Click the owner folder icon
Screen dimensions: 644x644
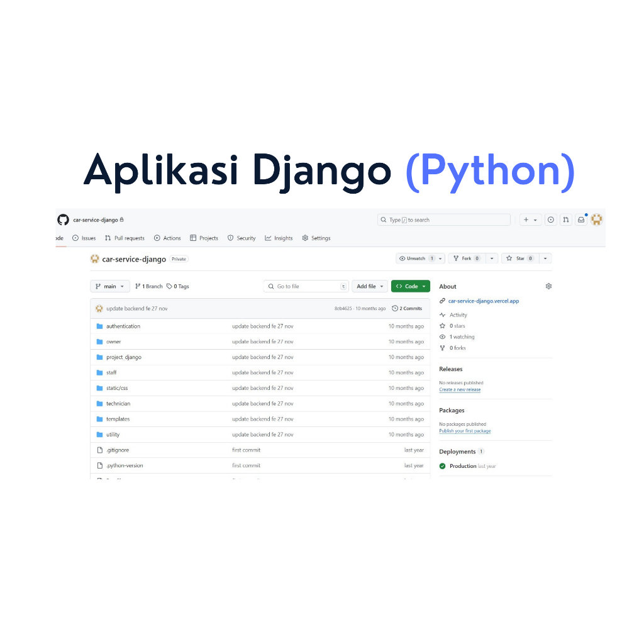click(x=99, y=341)
